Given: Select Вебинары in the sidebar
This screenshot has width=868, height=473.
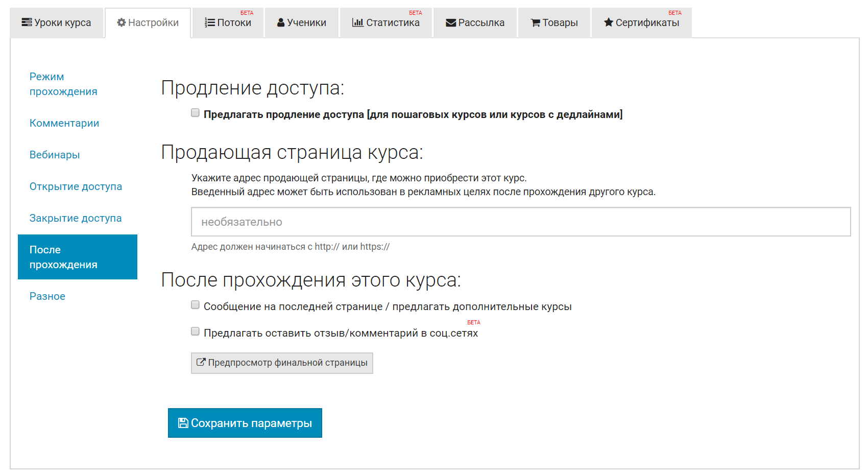Looking at the screenshot, I should (55, 155).
